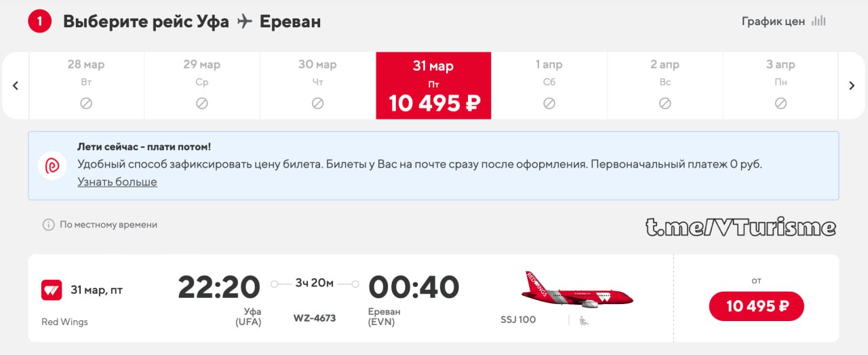Click the 10 495 ₽ red price button
868x355 pixels.
[757, 306]
